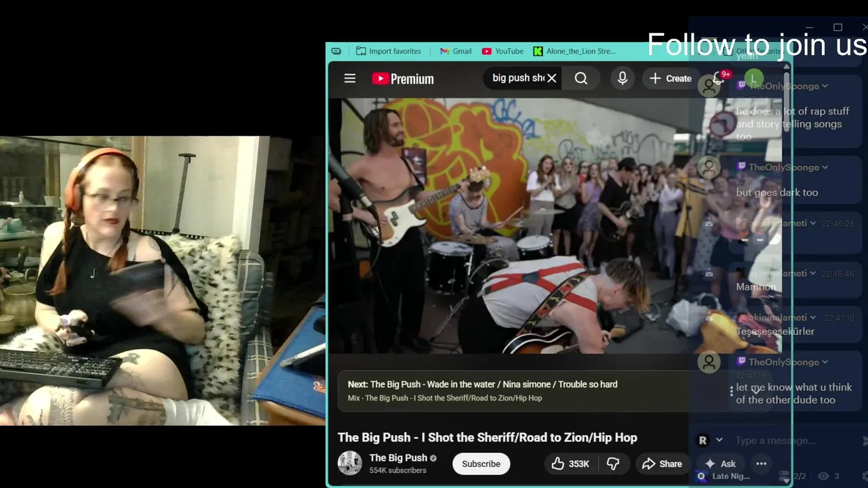The width and height of the screenshot is (868, 488).
Task: Share the video via the Share button
Action: coord(662,464)
